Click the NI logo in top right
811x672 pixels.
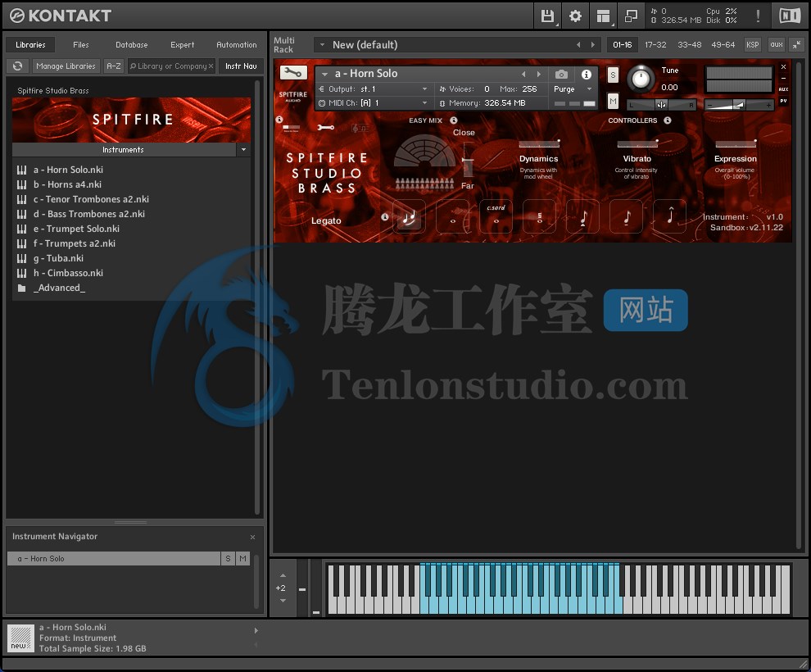(x=790, y=16)
